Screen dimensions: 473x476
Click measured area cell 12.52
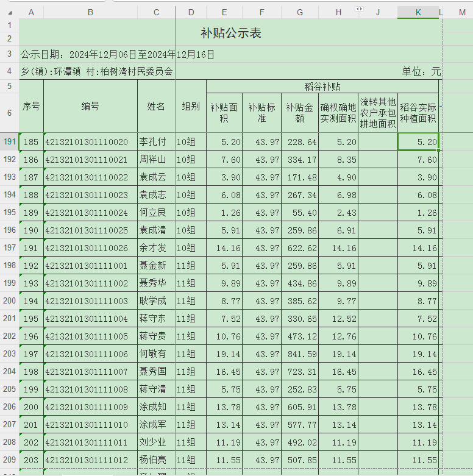[x=338, y=318]
